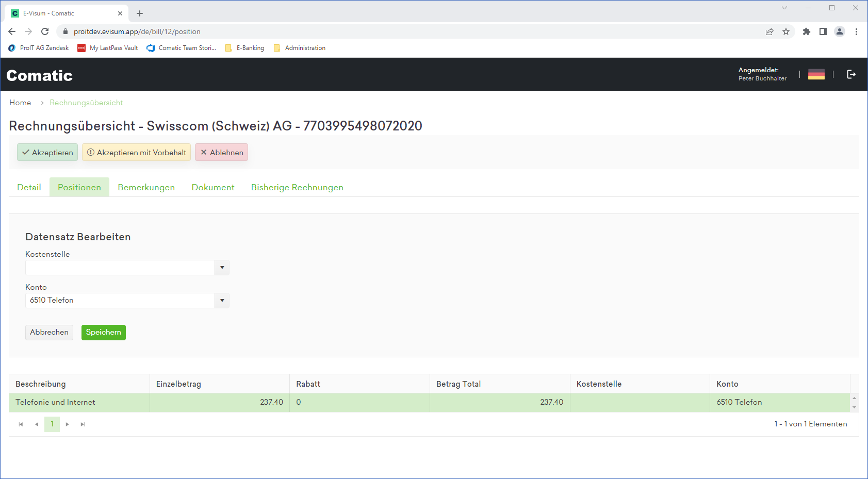This screenshot has width=868, height=479.
Task: Click the Kostenstelle combo box field
Action: pos(120,268)
